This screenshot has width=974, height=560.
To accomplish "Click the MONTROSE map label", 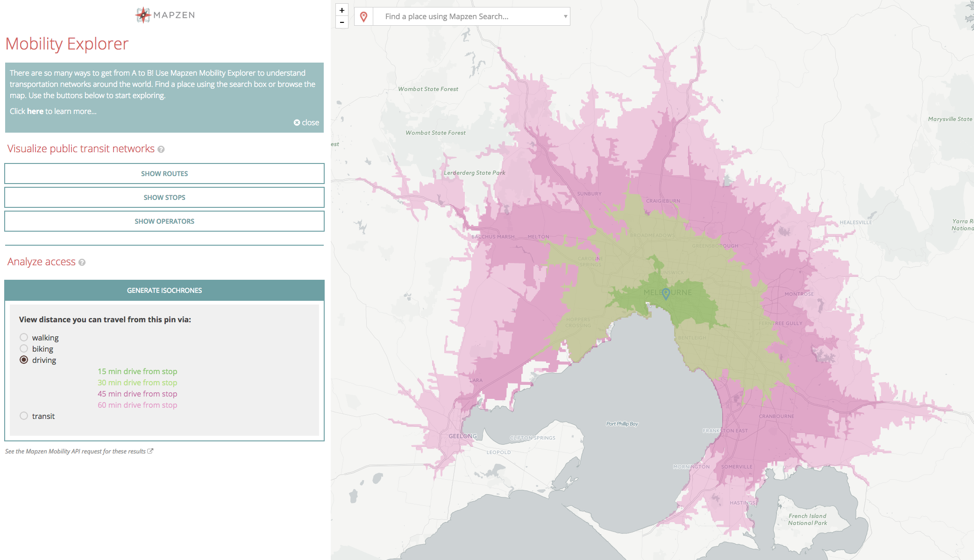I will (x=799, y=294).
